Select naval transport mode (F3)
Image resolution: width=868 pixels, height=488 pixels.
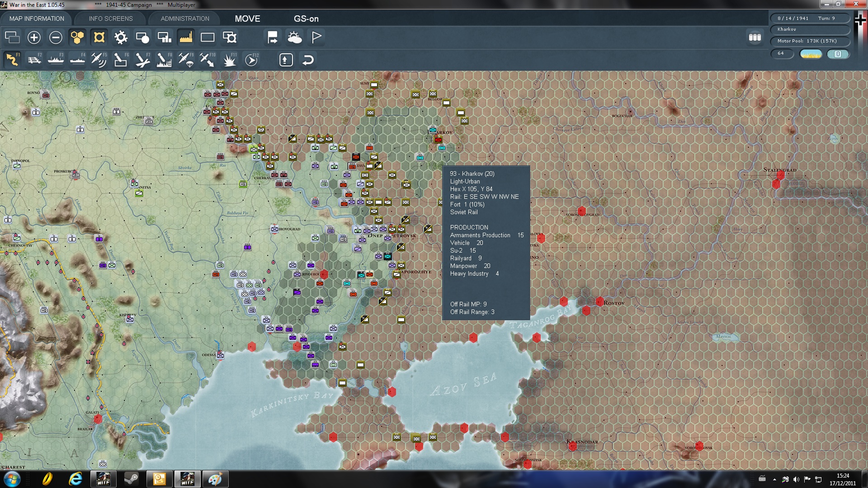tap(56, 60)
